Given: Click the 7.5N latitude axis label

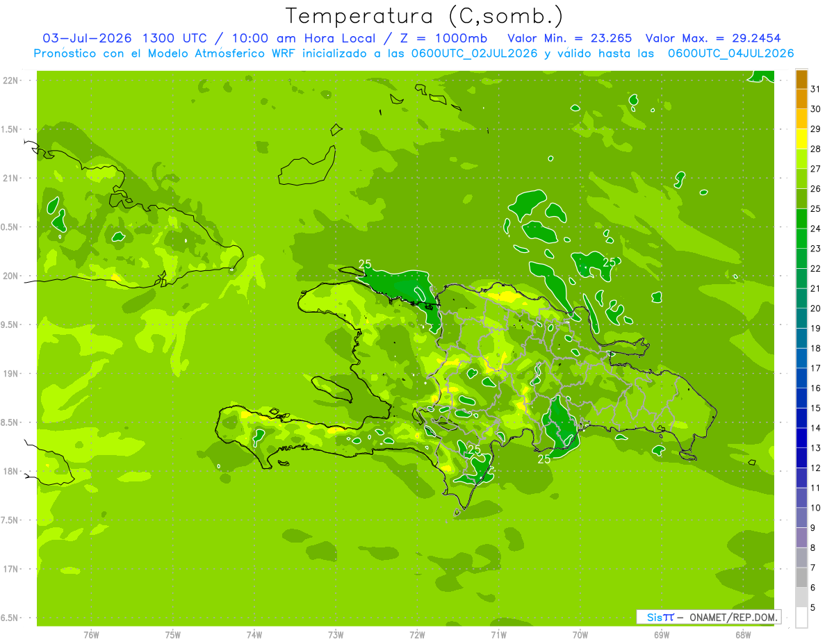Looking at the screenshot, I should tap(10, 520).
